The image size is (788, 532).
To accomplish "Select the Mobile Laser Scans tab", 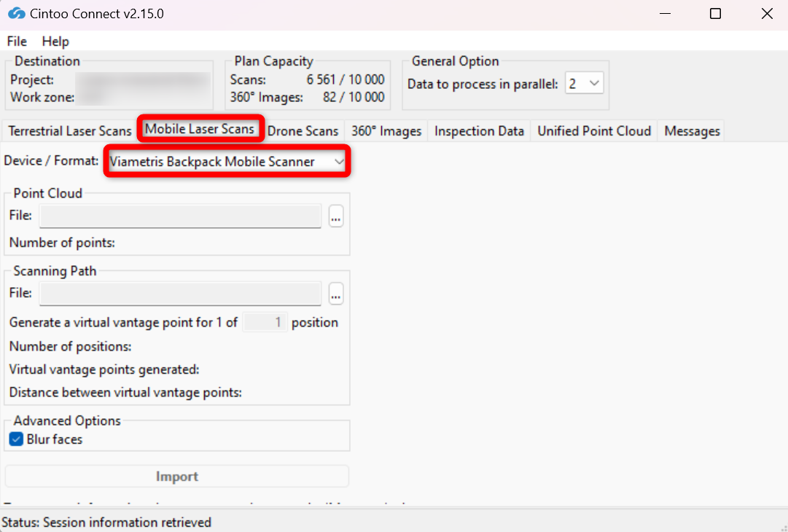I will tap(200, 129).
